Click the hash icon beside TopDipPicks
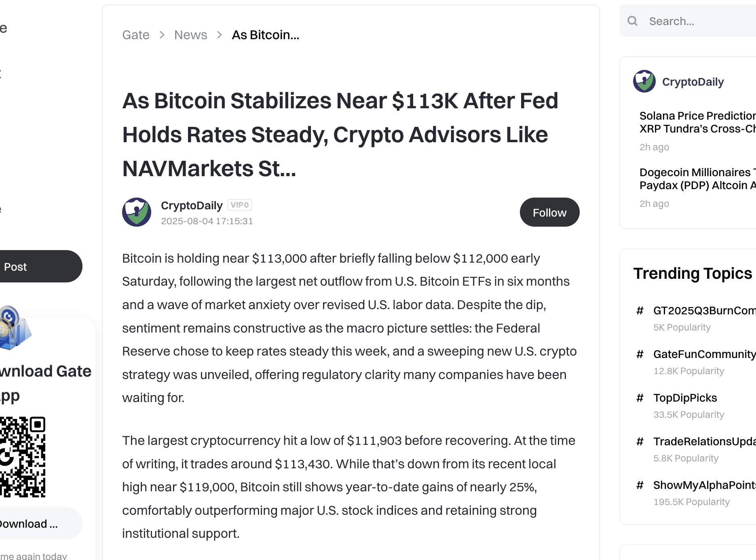 coord(640,398)
